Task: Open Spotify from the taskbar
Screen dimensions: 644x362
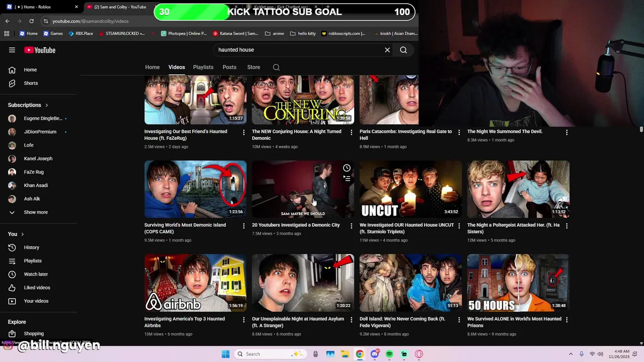Action: coord(389,354)
